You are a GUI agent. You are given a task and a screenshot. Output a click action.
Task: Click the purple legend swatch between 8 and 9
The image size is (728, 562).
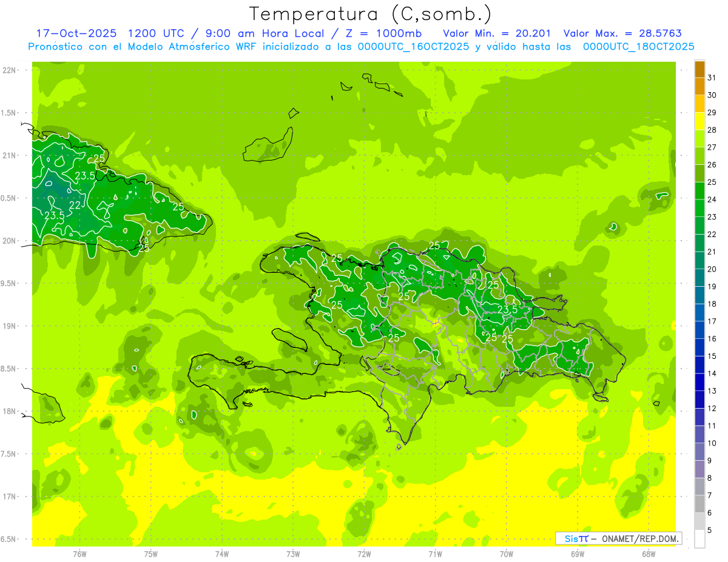click(699, 469)
